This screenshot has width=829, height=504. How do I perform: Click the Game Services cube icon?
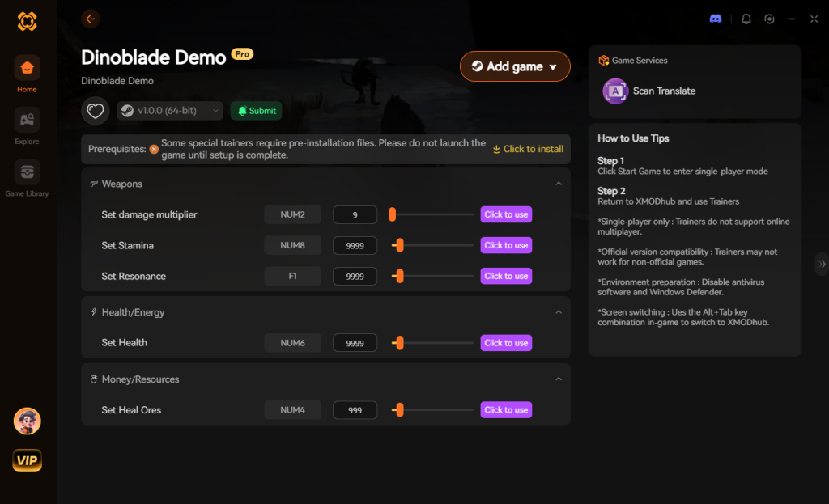click(603, 61)
